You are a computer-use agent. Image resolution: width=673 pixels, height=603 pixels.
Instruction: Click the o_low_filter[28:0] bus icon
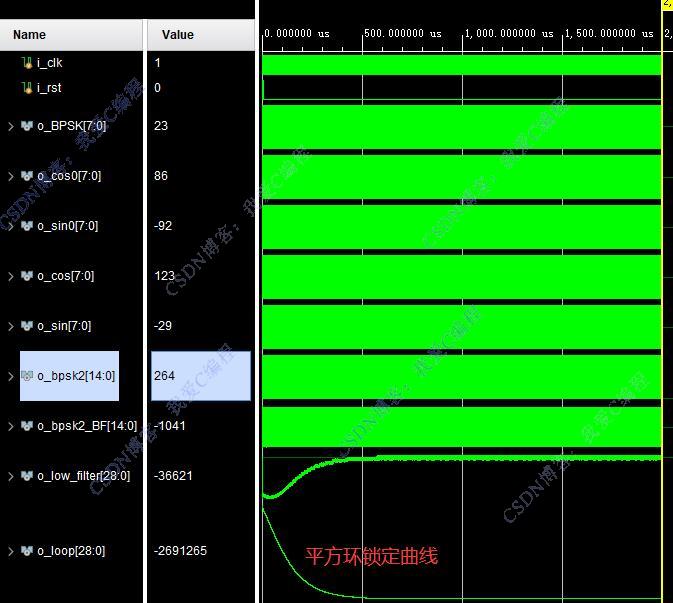click(27, 476)
